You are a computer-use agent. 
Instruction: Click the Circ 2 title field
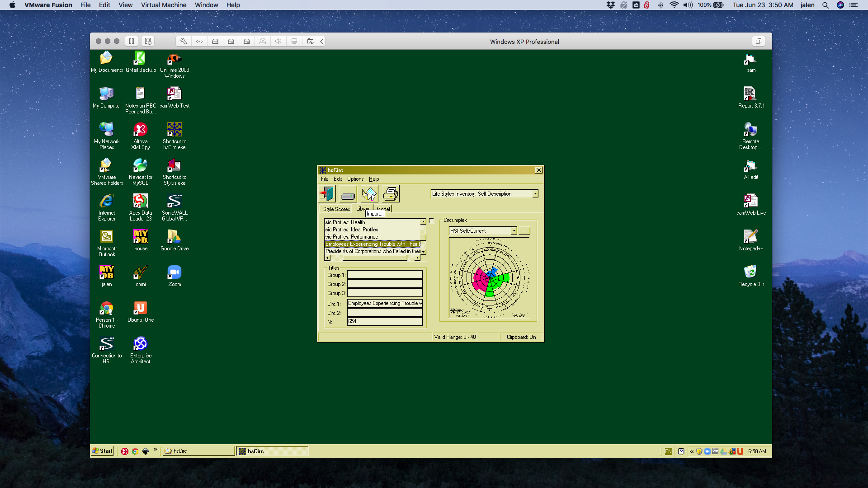coord(385,313)
